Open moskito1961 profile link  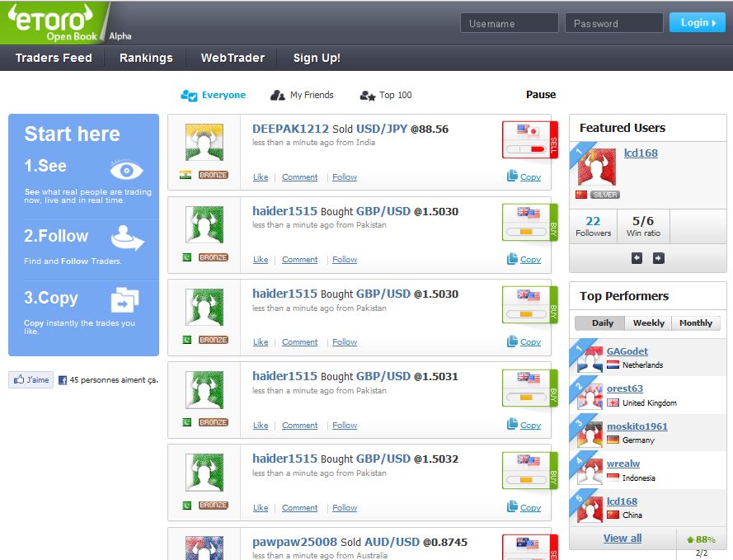(x=637, y=426)
